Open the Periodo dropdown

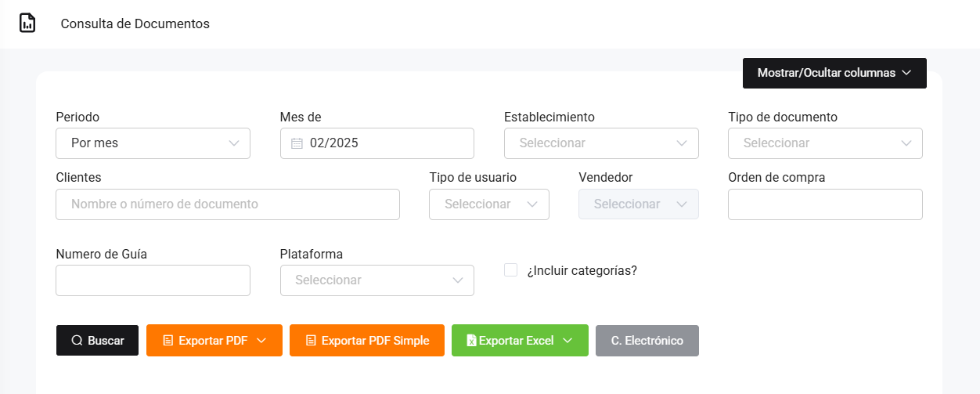pos(153,143)
